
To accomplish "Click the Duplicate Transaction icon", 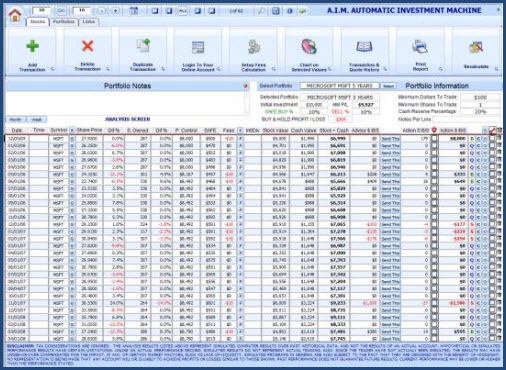I will click(x=143, y=46).
